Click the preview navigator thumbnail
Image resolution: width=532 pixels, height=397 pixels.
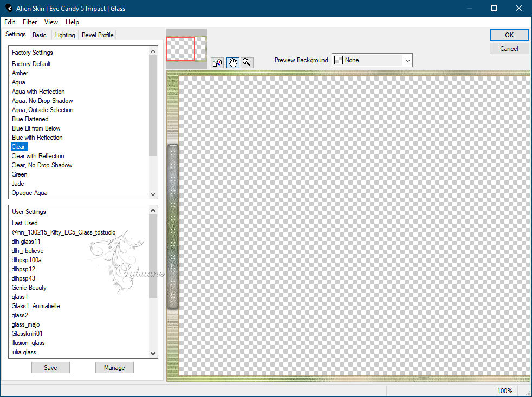[186, 49]
